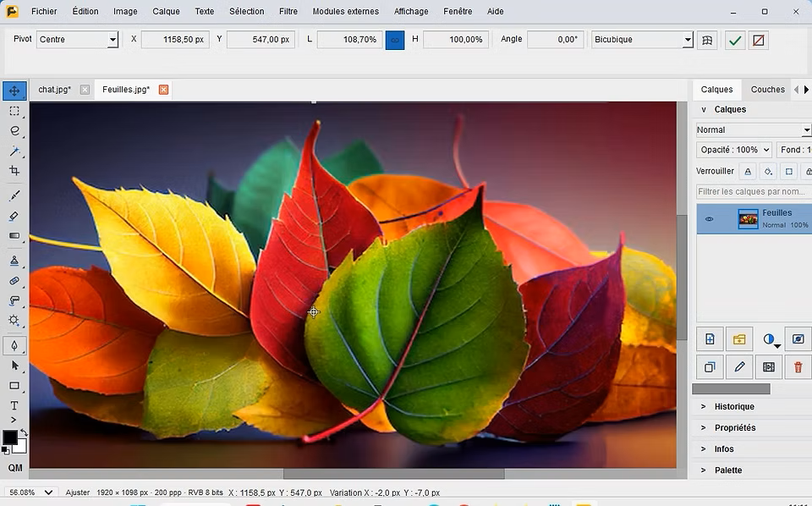Select the Pen path tool
This screenshot has height=506, width=812.
[14, 345]
